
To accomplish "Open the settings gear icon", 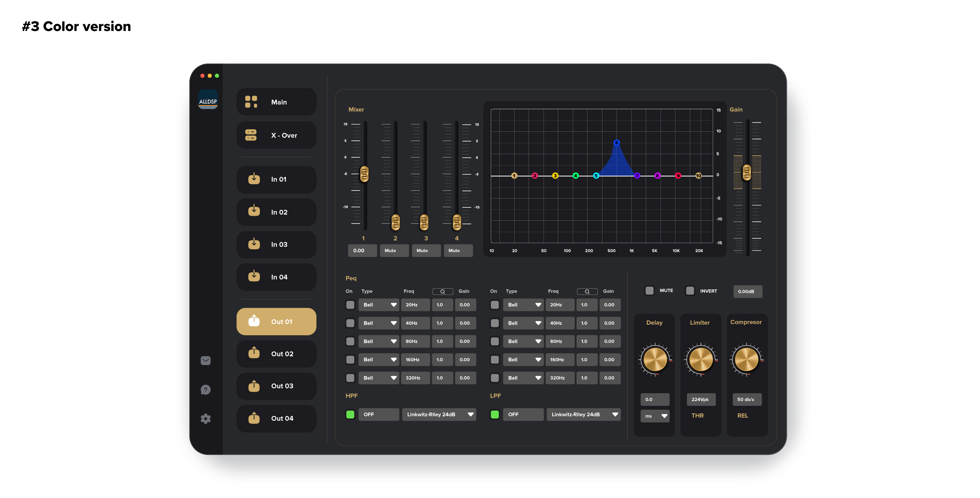I will (205, 418).
